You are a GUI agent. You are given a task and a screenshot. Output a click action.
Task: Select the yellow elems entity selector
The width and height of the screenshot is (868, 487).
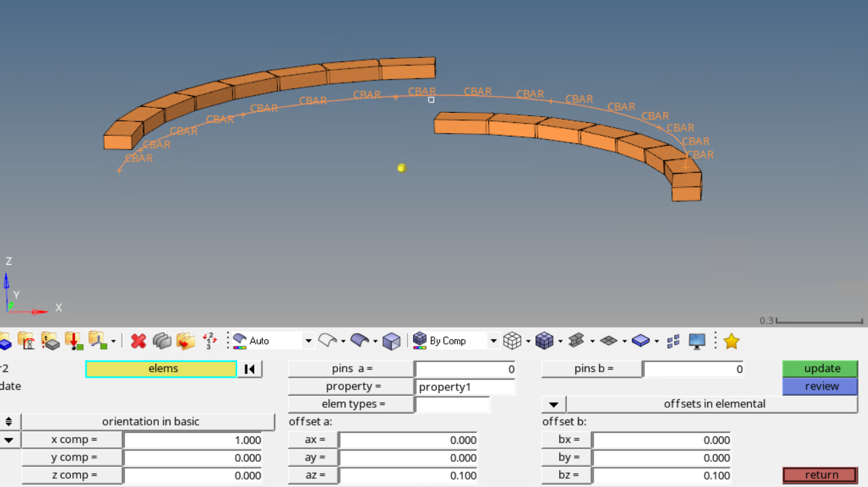point(162,369)
